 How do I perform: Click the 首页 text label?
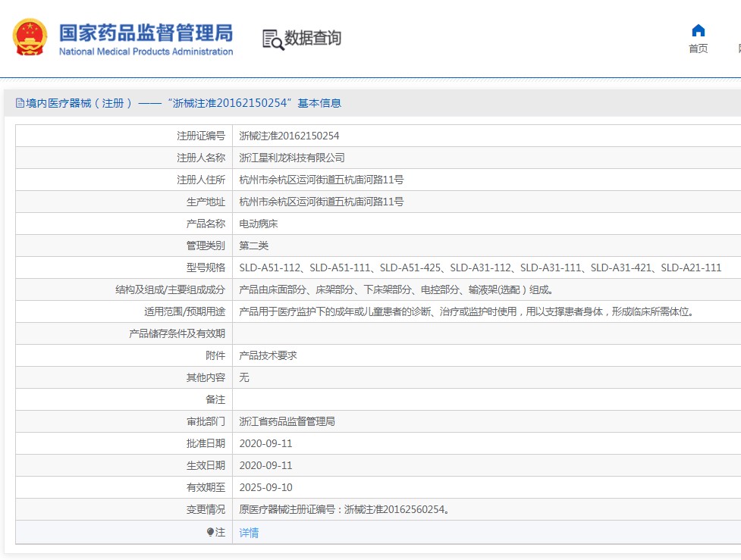click(698, 48)
